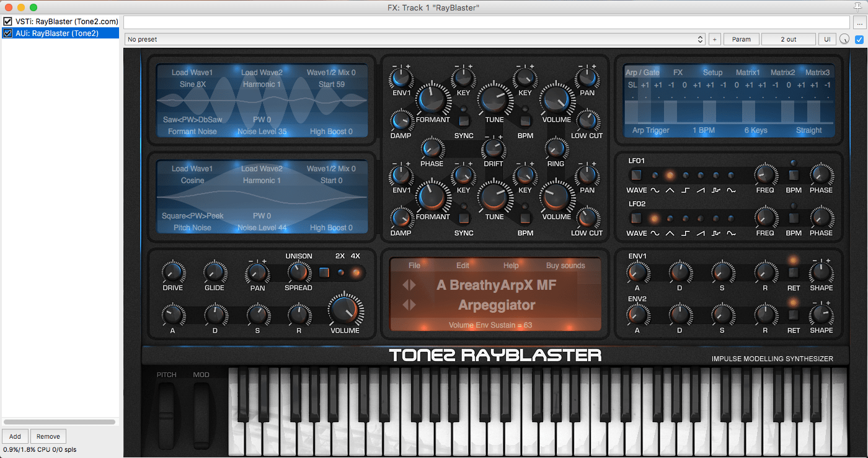The image size is (868, 458).
Task: Toggle the ENV2 RET button
Action: click(x=794, y=315)
